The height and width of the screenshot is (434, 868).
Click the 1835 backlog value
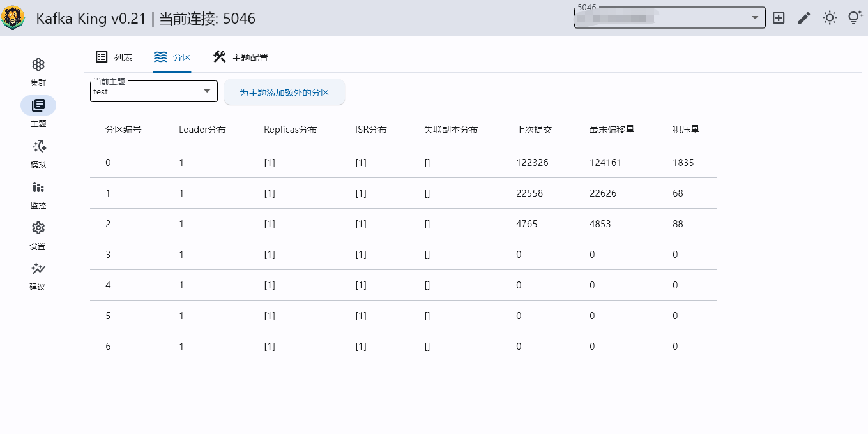(x=683, y=163)
